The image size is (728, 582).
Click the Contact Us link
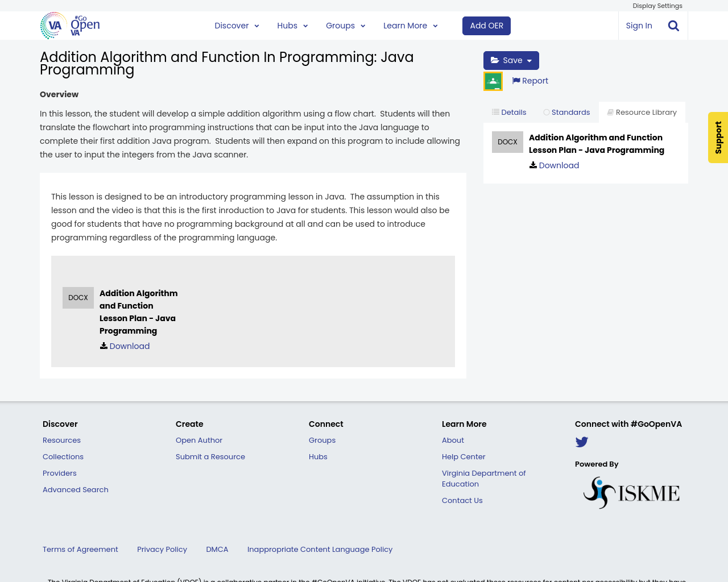pos(462,501)
